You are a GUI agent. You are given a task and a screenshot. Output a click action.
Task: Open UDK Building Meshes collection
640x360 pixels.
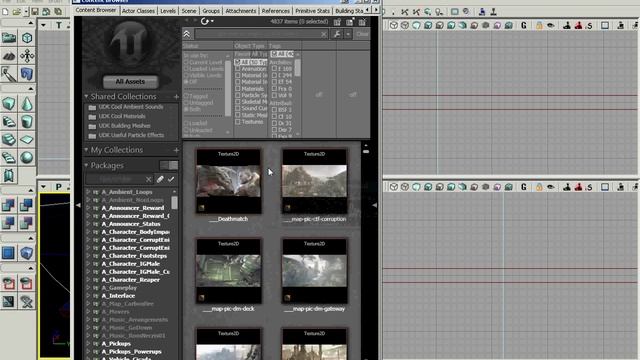click(x=124, y=126)
